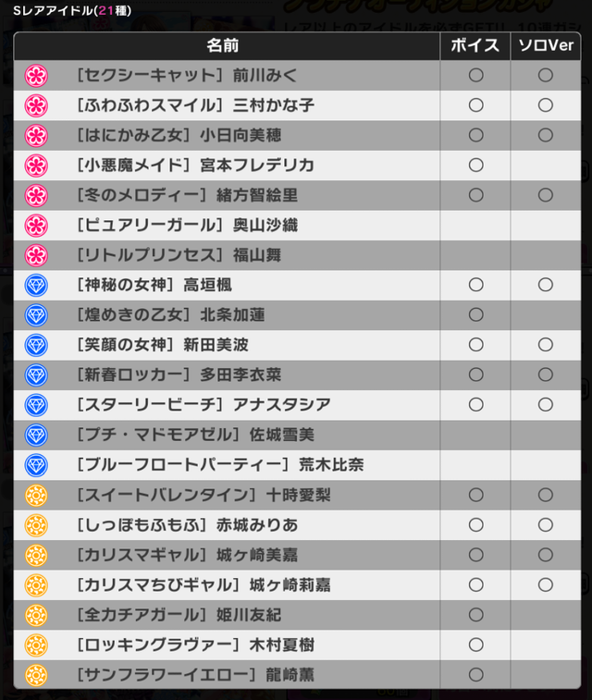Tap the blue diamond icon next to アナスタシア
The height and width of the screenshot is (700, 592).
[36, 404]
